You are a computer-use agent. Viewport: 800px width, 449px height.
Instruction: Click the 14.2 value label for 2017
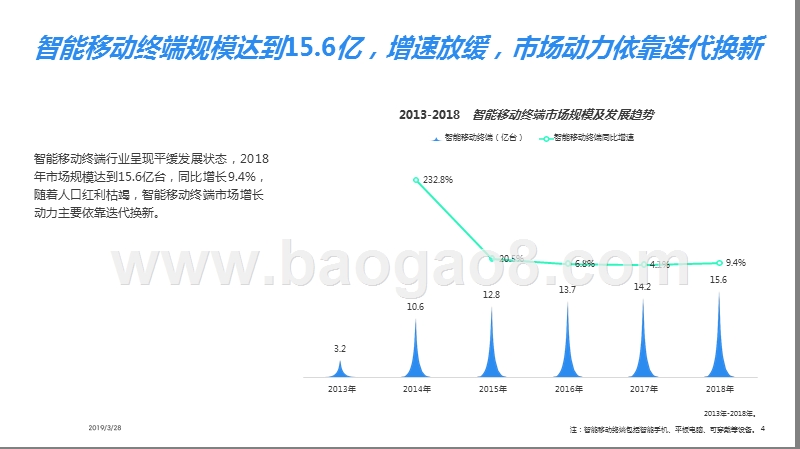click(642, 287)
